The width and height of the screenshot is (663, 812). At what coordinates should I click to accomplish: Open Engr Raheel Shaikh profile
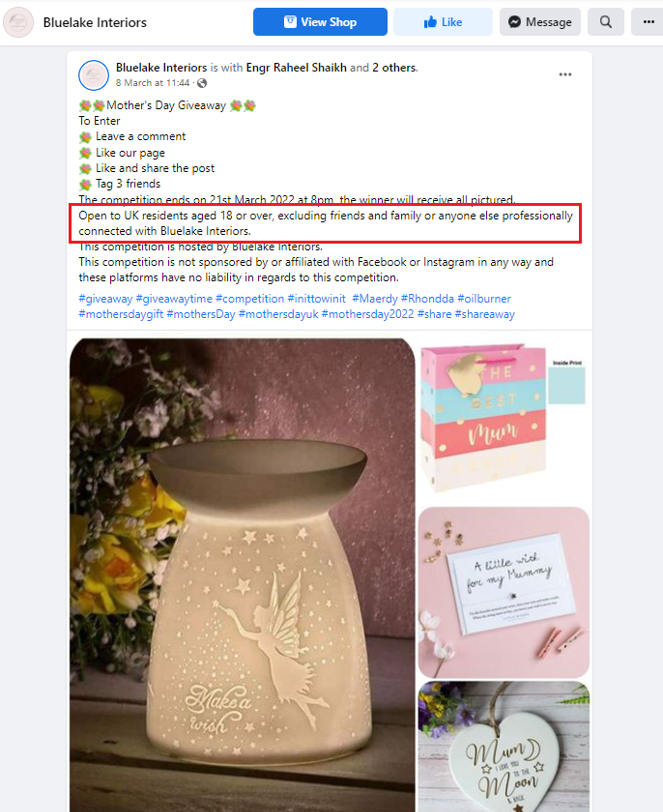296,68
